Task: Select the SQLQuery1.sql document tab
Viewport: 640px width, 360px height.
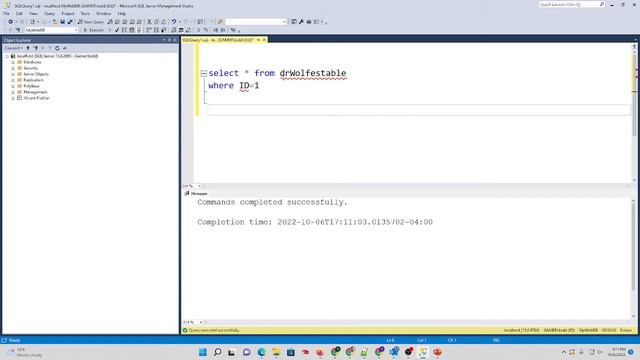Action: (x=218, y=40)
